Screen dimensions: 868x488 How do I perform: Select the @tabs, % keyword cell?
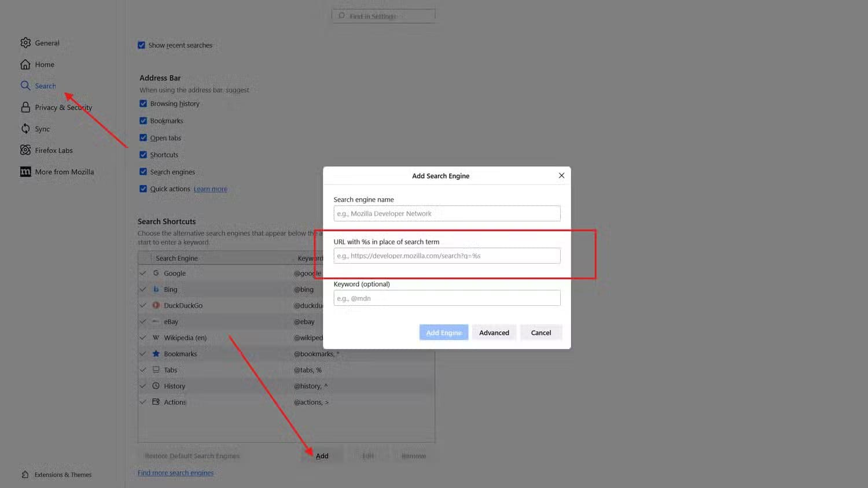pos(307,370)
